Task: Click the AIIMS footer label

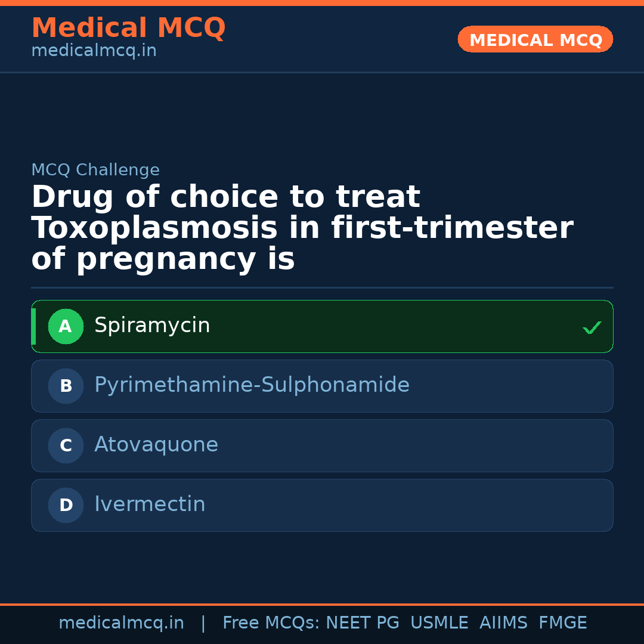Action: pyautogui.click(x=503, y=623)
